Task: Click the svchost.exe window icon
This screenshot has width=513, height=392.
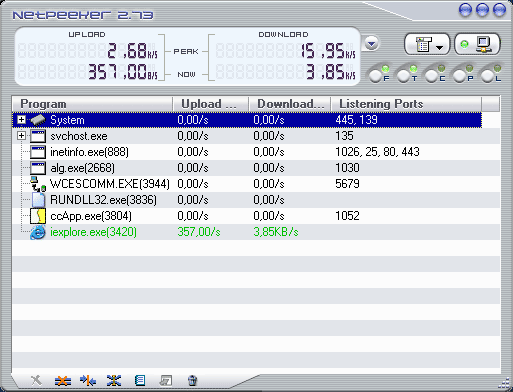Action: [38, 136]
